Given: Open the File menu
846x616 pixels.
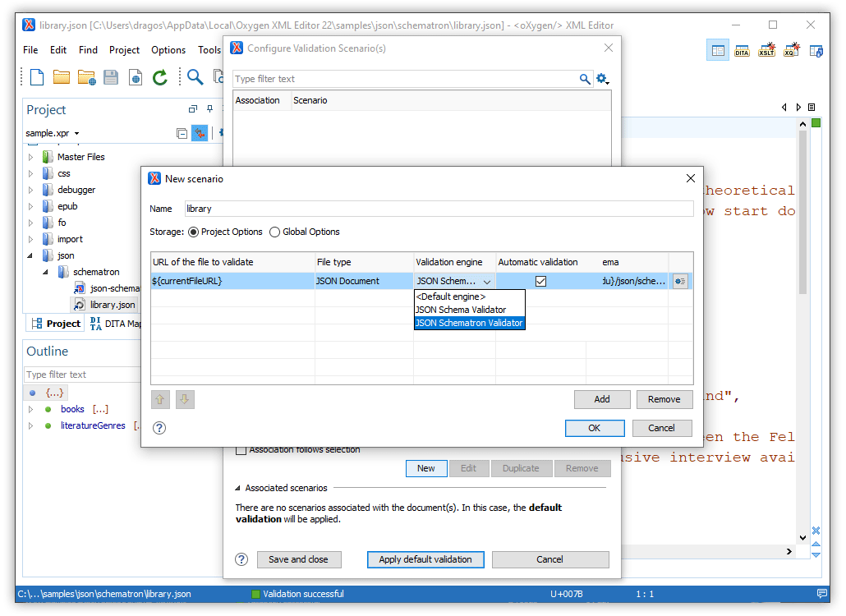Looking at the screenshot, I should coord(30,49).
